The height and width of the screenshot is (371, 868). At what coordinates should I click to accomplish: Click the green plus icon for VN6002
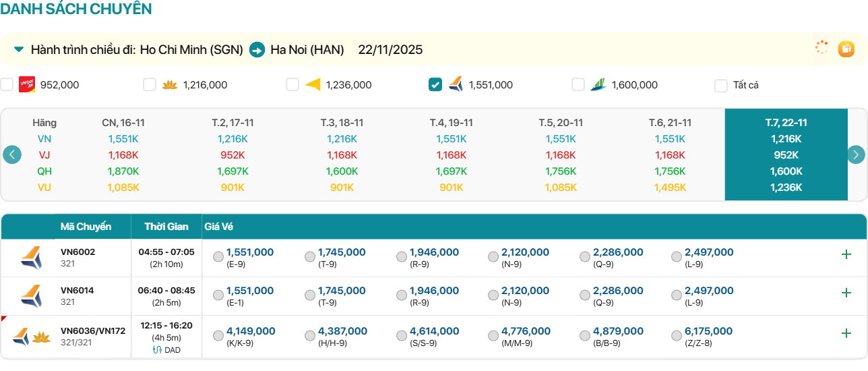(x=846, y=254)
